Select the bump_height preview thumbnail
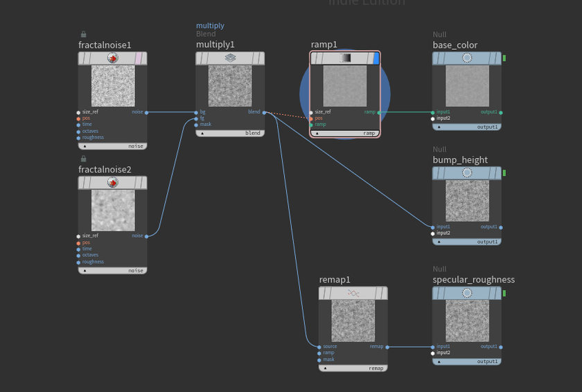This screenshot has height=392, width=582. click(466, 201)
